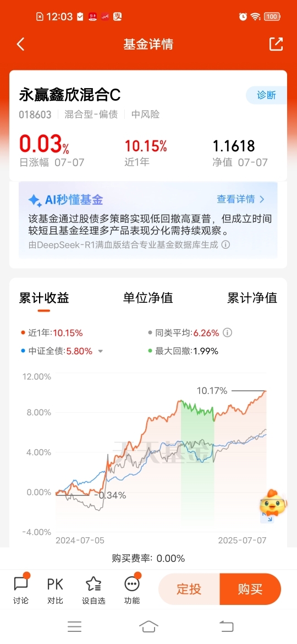Tap the info icon after DeepSeek-R1 note
297x644 pixels.
(226, 245)
